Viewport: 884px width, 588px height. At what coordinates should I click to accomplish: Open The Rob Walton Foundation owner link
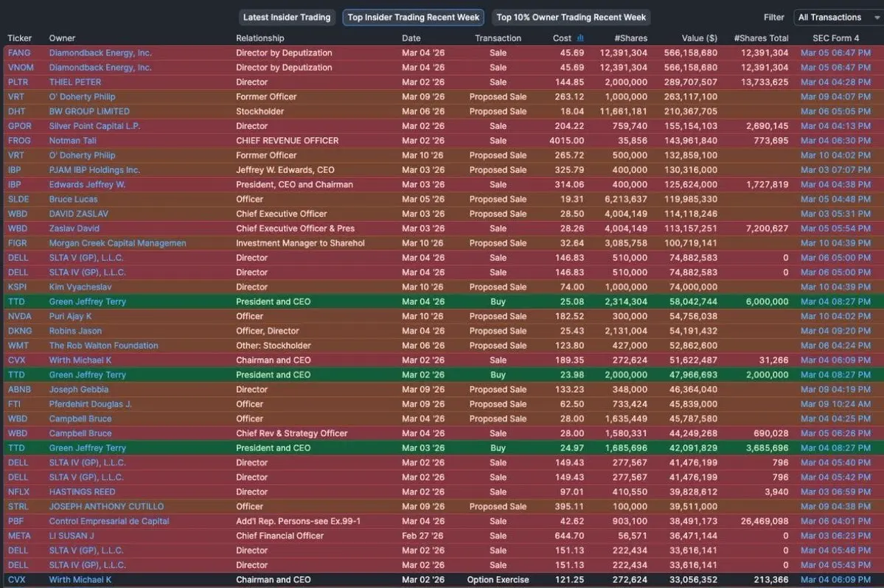[x=104, y=346]
